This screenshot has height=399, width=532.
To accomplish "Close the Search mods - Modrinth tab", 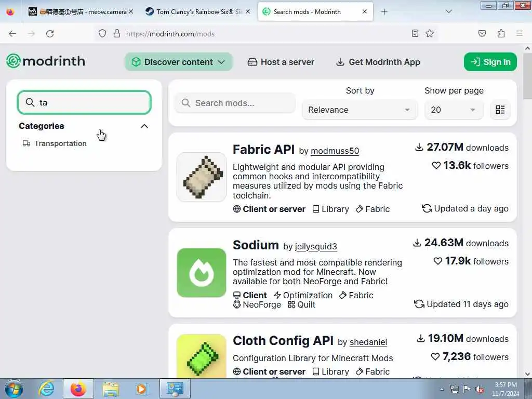I will 365,11.
